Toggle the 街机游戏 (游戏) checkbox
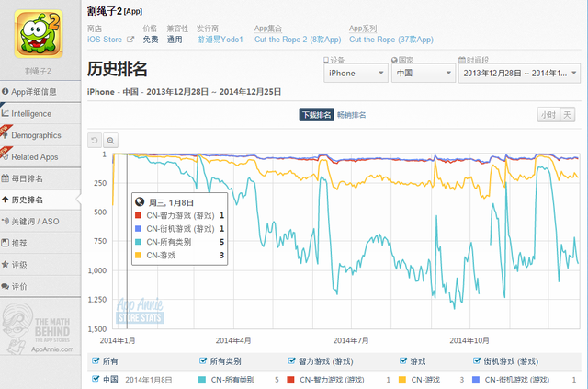 pyautogui.click(x=477, y=360)
